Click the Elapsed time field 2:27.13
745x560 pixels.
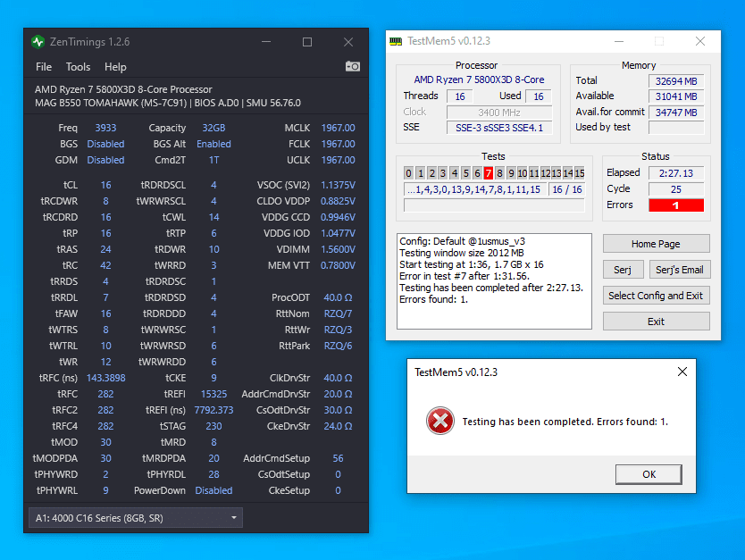(x=675, y=173)
